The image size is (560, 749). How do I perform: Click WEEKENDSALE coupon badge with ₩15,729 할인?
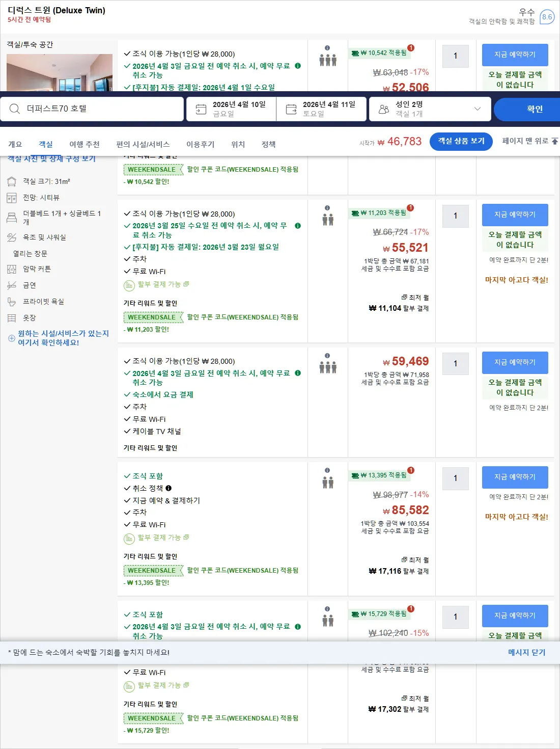click(x=153, y=718)
